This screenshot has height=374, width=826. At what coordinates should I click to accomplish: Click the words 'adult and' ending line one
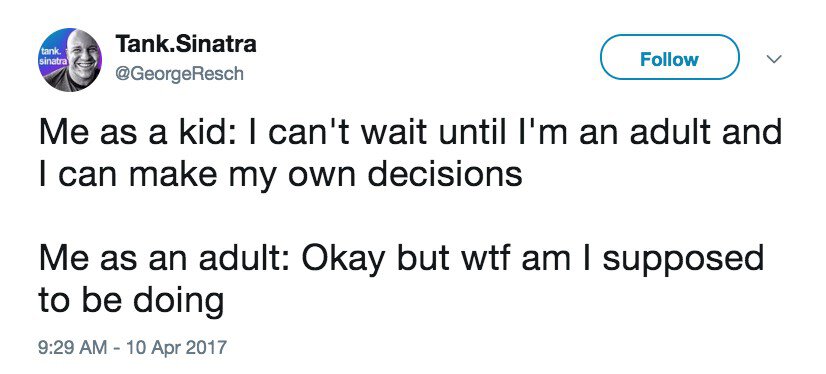coord(707,134)
